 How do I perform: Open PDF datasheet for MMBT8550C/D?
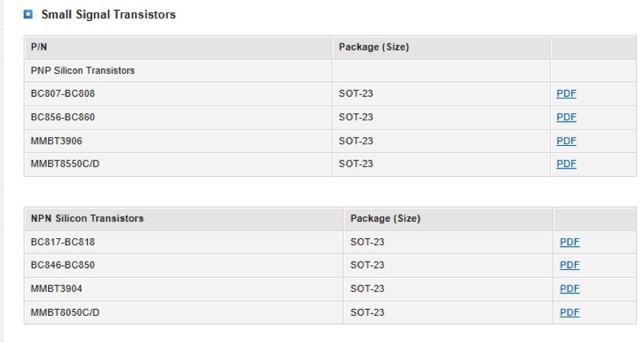pos(566,164)
